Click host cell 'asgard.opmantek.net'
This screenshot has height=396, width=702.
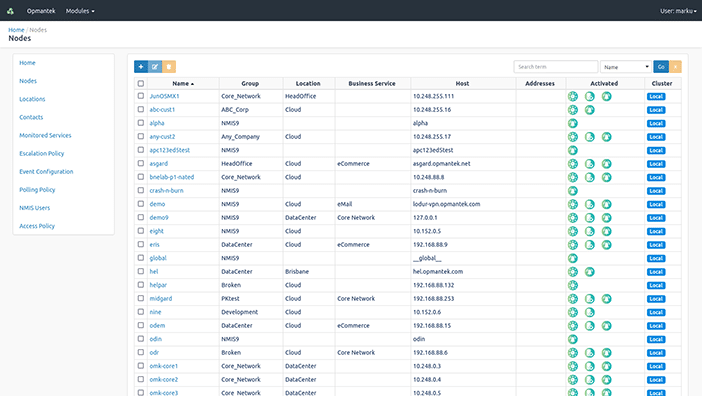click(x=441, y=164)
